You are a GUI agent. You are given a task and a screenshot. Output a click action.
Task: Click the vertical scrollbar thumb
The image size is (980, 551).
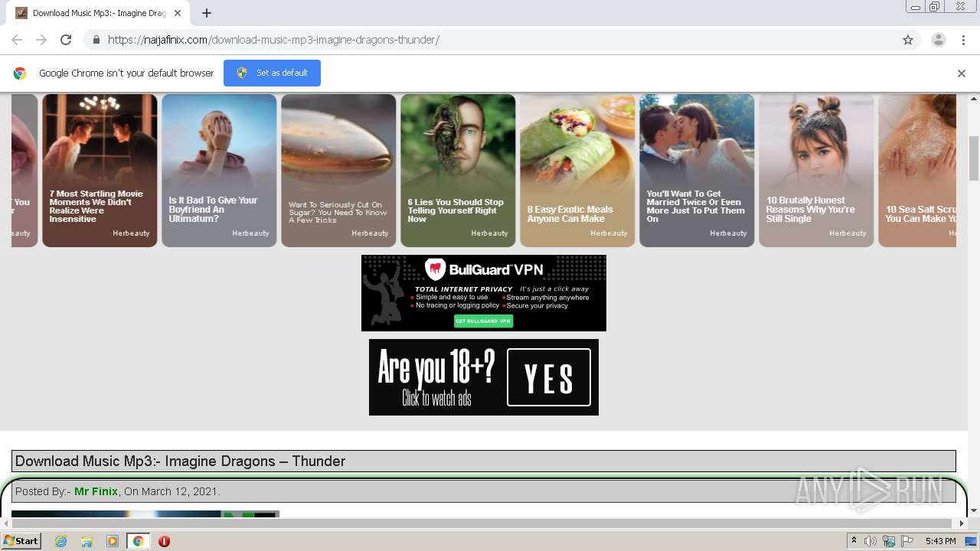point(973,158)
